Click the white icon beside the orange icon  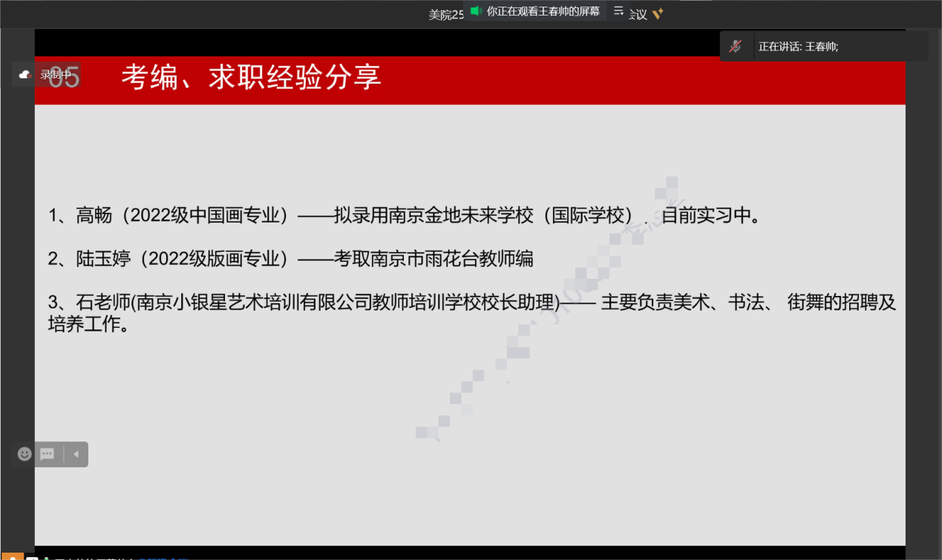click(x=33, y=557)
